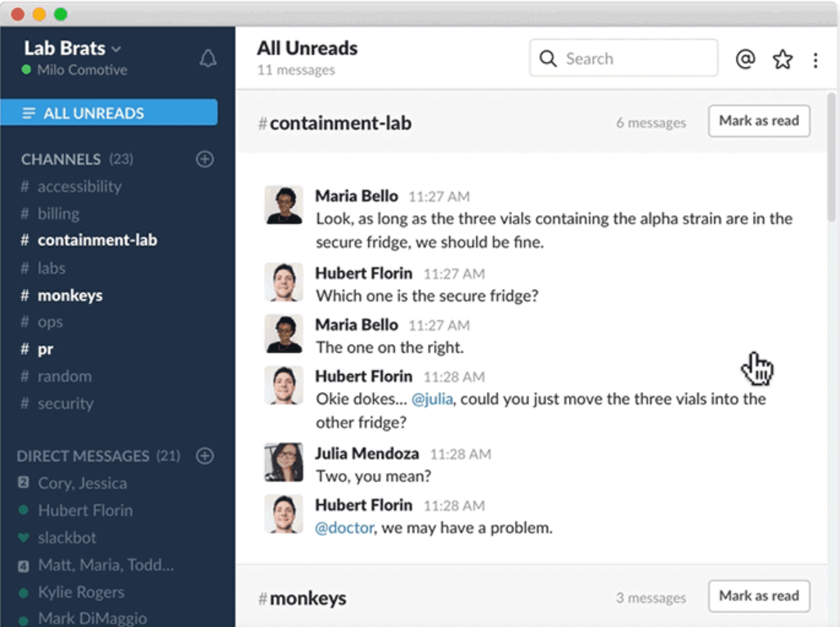Click the #containment-lab section heading
The height and width of the screenshot is (627, 840).
(x=335, y=123)
